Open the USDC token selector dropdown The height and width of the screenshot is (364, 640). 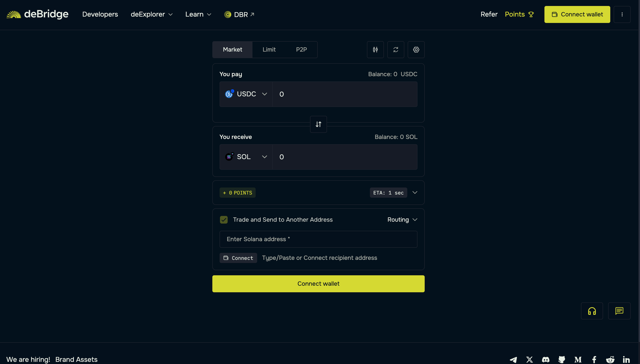(246, 94)
